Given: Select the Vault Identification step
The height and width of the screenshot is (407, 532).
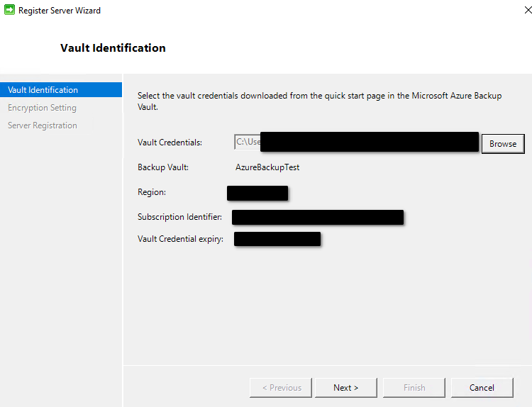Looking at the screenshot, I should pos(61,90).
